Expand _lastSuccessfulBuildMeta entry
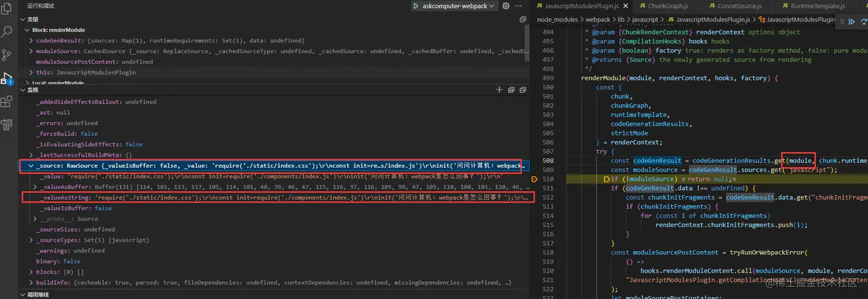 [x=32, y=155]
